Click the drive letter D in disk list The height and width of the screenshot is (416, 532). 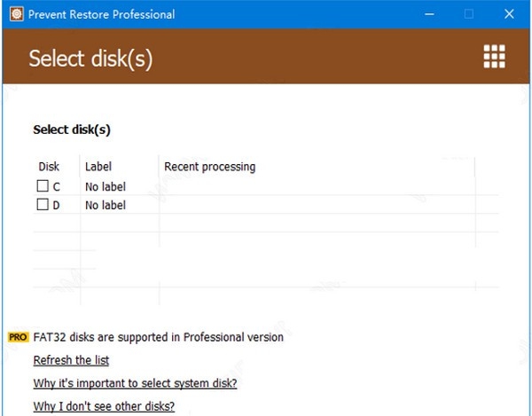click(57, 205)
